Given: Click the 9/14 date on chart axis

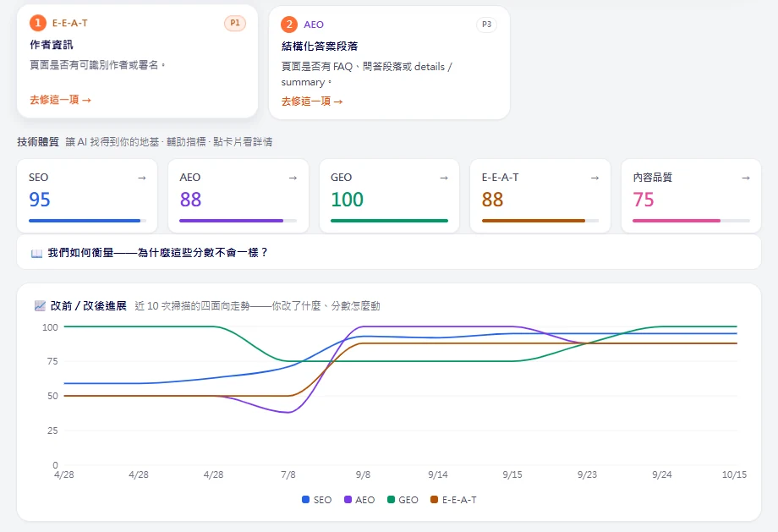Looking at the screenshot, I should 438,474.
